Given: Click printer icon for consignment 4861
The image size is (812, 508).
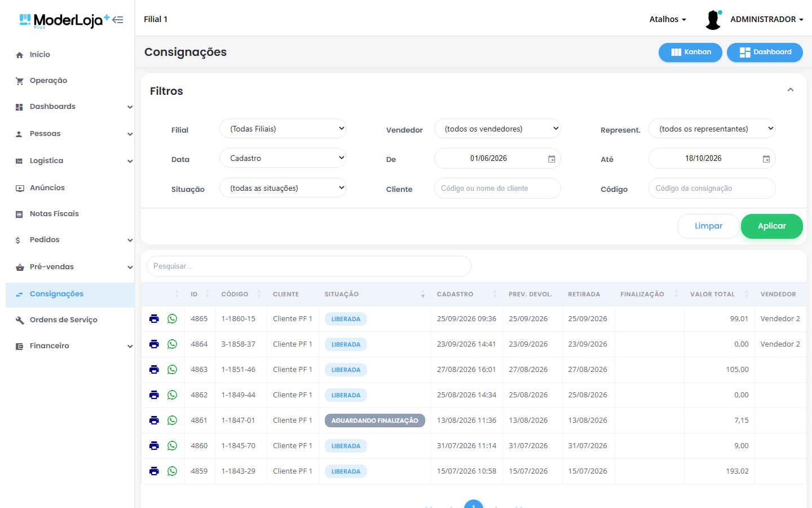Looking at the screenshot, I should click(154, 421).
